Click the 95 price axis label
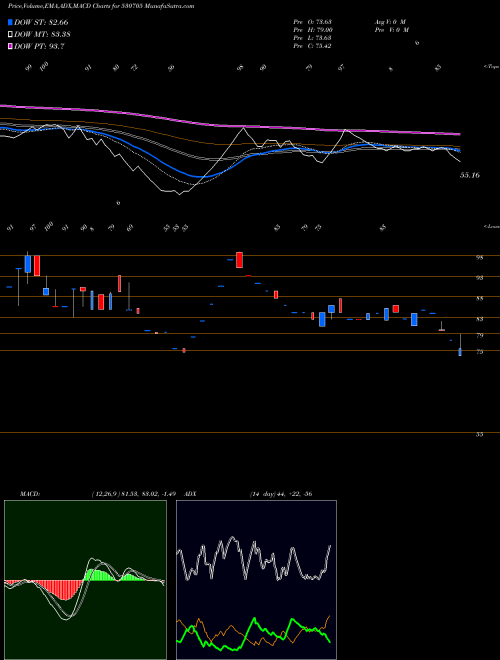Viewport: 500px width, 660px height. point(479,258)
